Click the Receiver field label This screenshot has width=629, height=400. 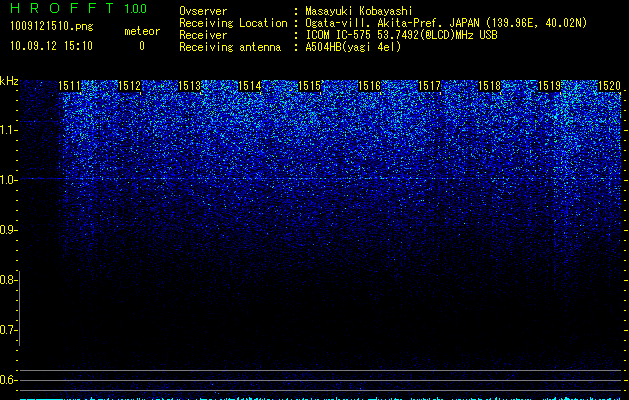tap(203, 35)
